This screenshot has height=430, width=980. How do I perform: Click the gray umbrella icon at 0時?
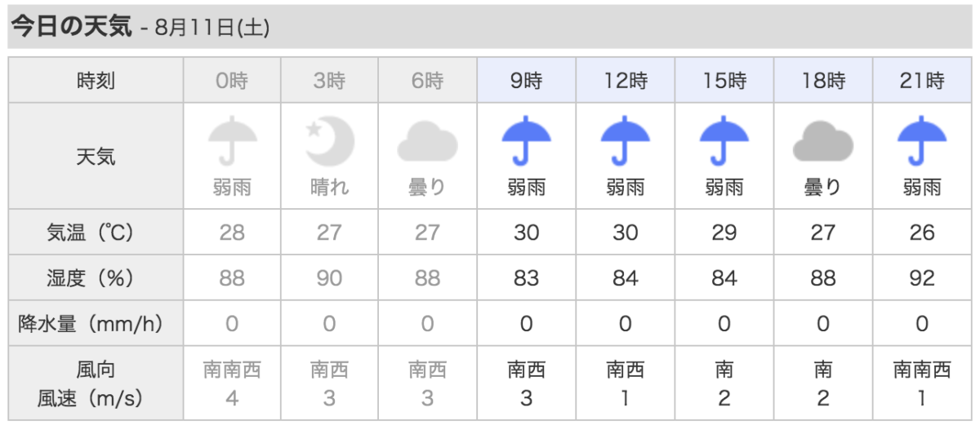point(232,141)
